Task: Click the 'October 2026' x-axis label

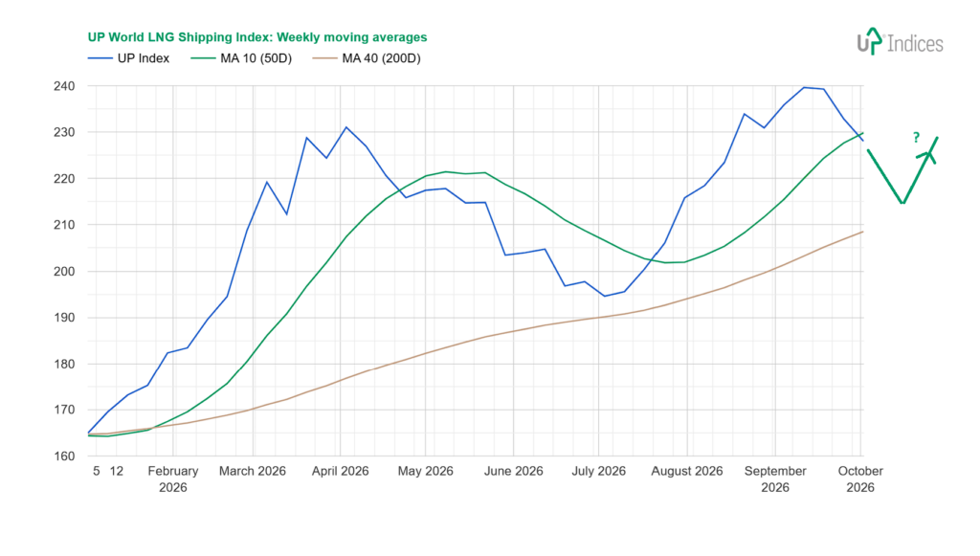Action: point(860,479)
